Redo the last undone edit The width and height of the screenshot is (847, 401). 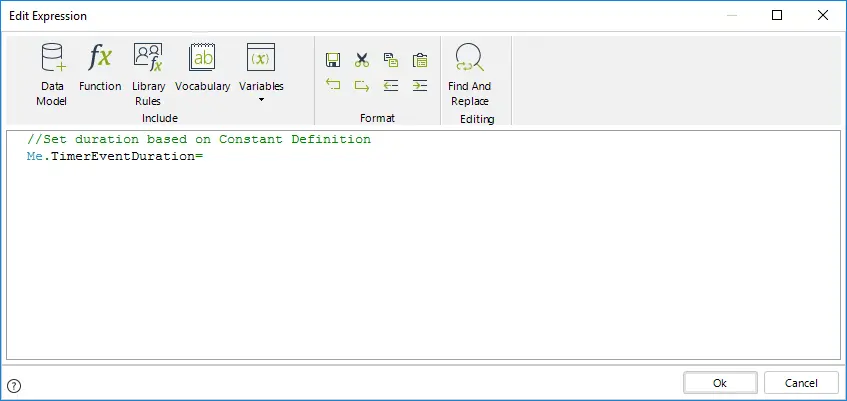point(362,85)
